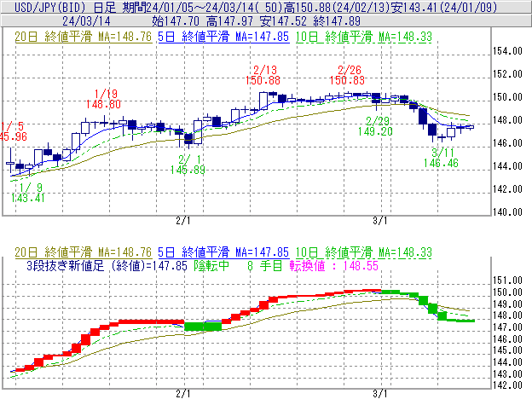The height and width of the screenshot is (405, 532).
Task: Click the 1/9 143.41 low label
Action: [x=27, y=193]
